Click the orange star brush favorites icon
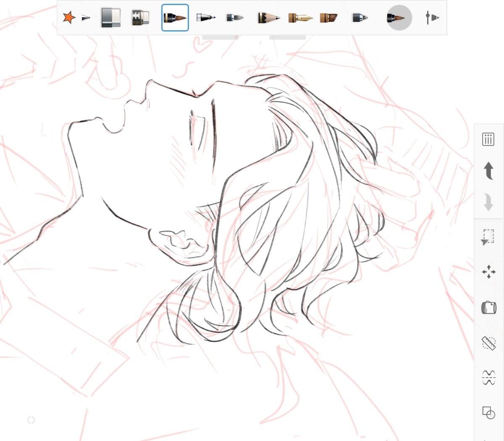Viewport: 504px width, 441px height. 68,18
